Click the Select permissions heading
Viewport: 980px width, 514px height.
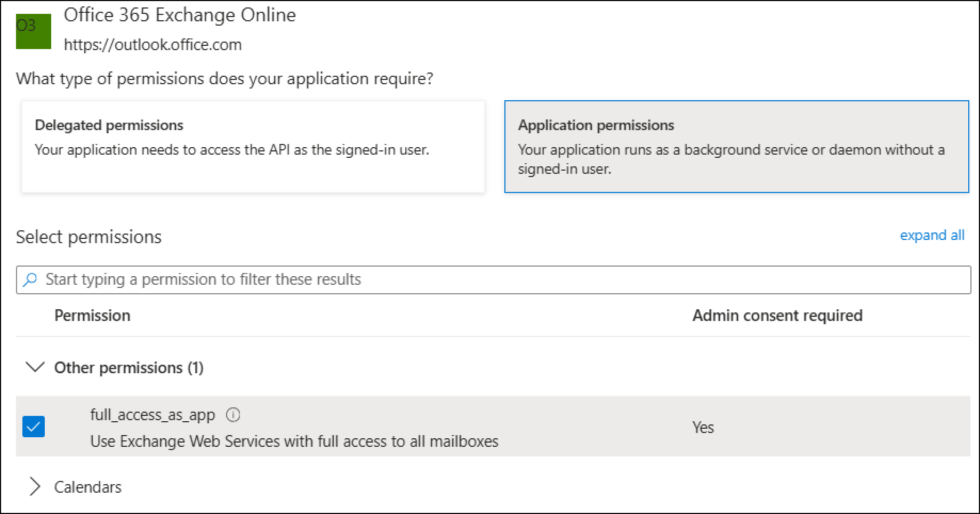[x=89, y=237]
